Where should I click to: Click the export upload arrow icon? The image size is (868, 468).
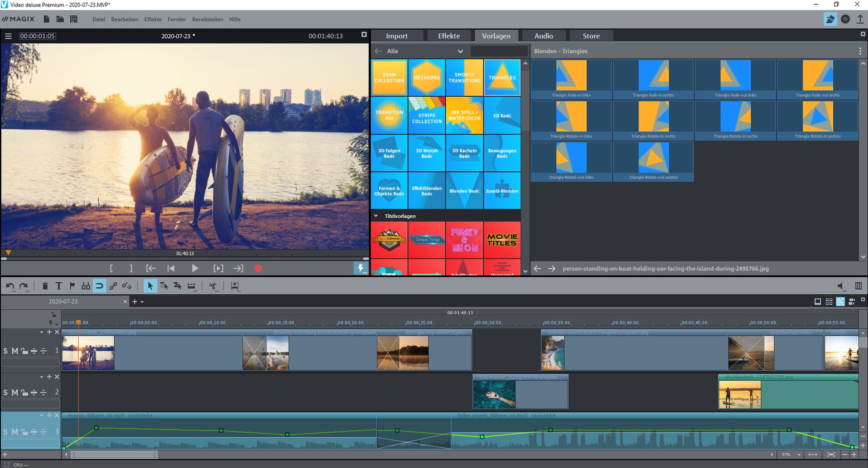point(860,19)
